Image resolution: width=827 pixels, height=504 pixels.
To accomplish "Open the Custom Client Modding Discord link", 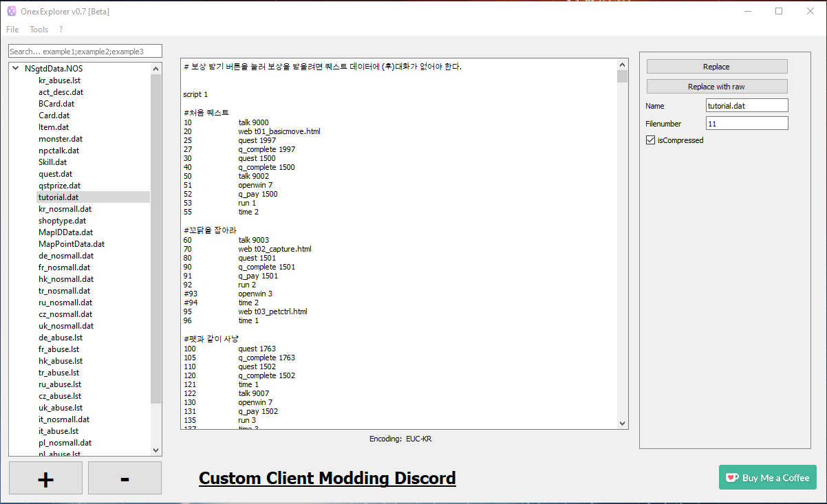I will 327,478.
